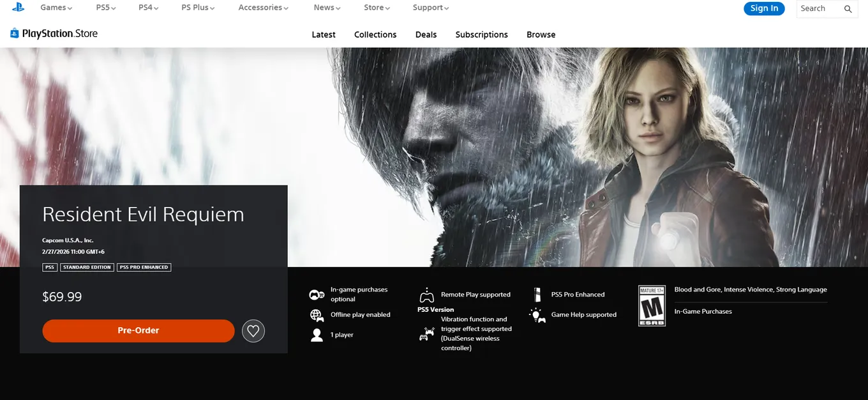
Task: Click the orange Pre-Order button
Action: 138,330
